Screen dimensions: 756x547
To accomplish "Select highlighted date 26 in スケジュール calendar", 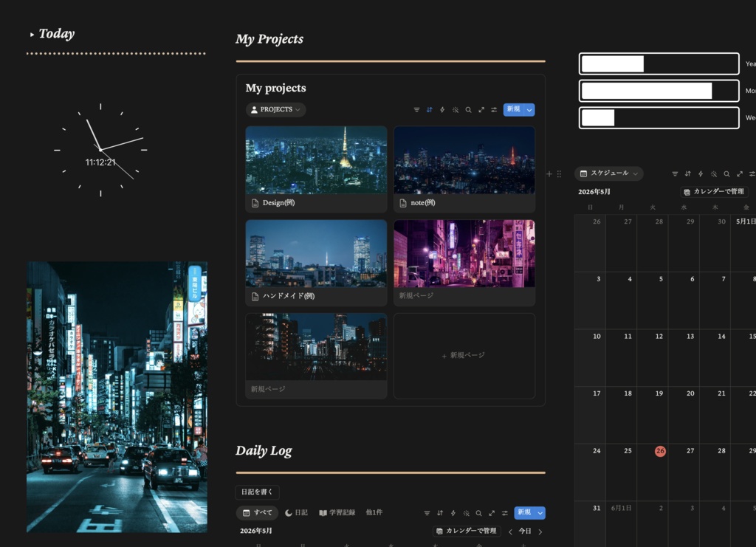I will point(660,451).
